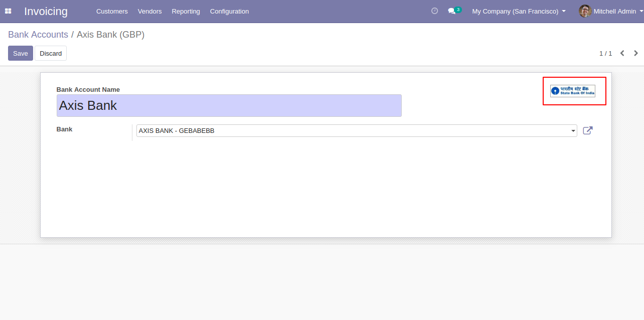Viewport: 644px width, 320px height.
Task: Open the Customers menu
Action: [112, 11]
